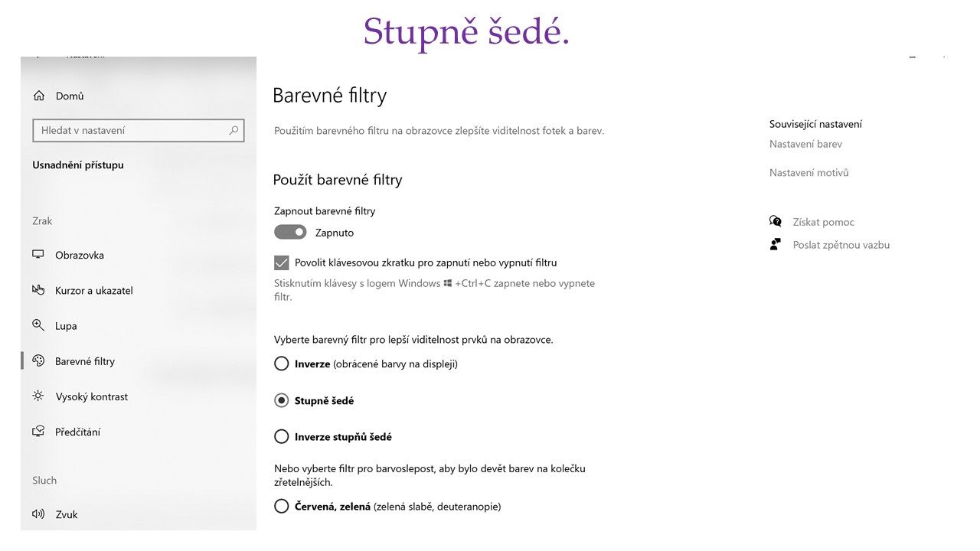
Task: Open the Obrazovka display icon
Action: [x=38, y=255]
